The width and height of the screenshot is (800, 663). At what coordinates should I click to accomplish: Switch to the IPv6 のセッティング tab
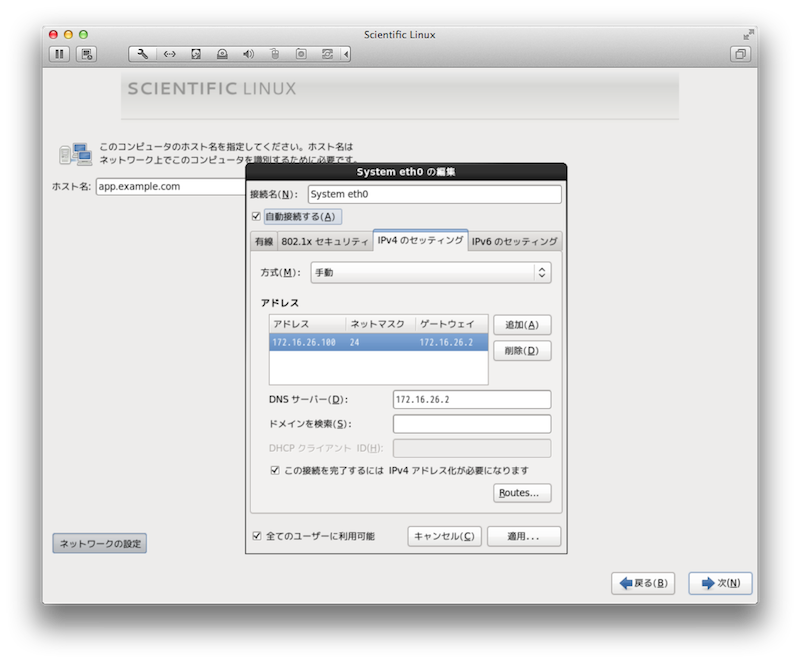pos(514,241)
